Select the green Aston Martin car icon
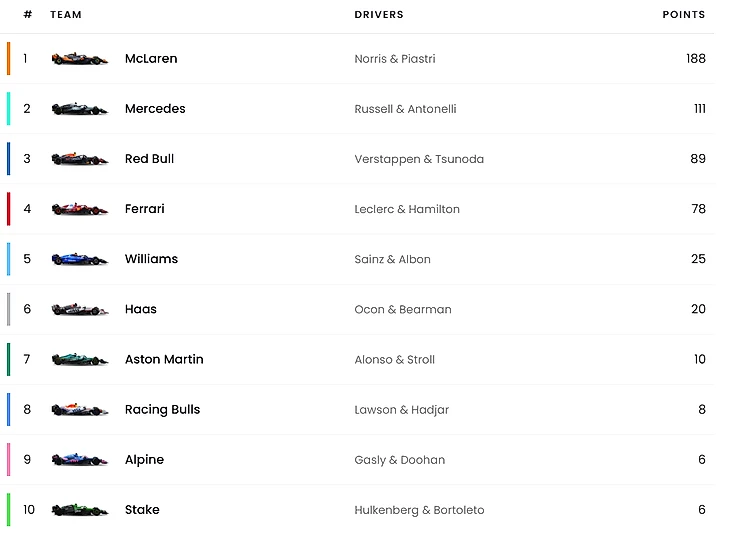730x534 pixels. click(80, 359)
